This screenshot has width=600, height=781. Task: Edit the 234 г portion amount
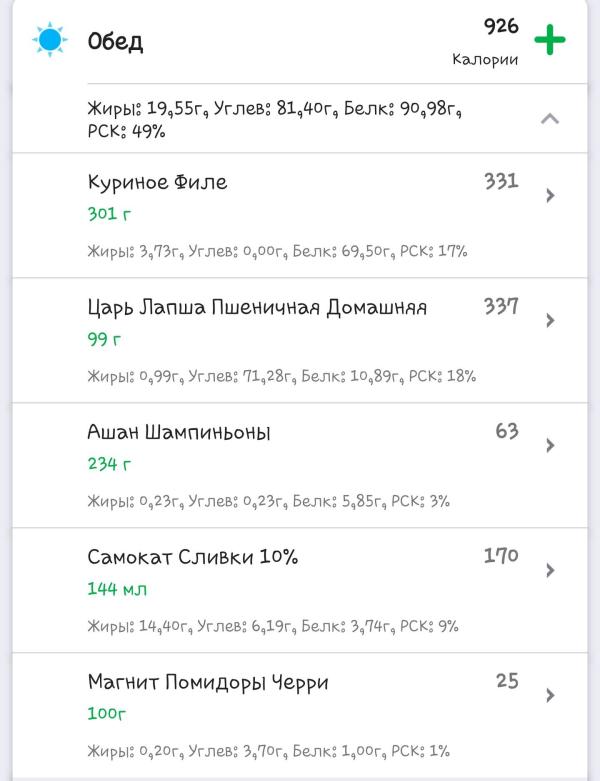click(110, 464)
